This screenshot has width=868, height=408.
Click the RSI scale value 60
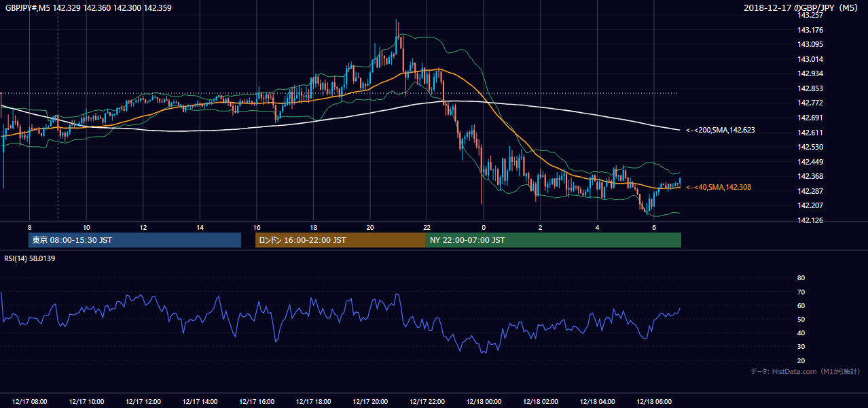point(801,305)
